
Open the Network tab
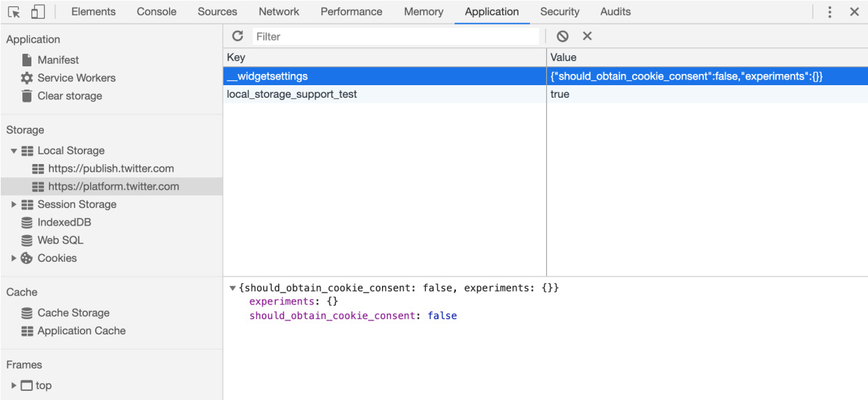pyautogui.click(x=279, y=12)
